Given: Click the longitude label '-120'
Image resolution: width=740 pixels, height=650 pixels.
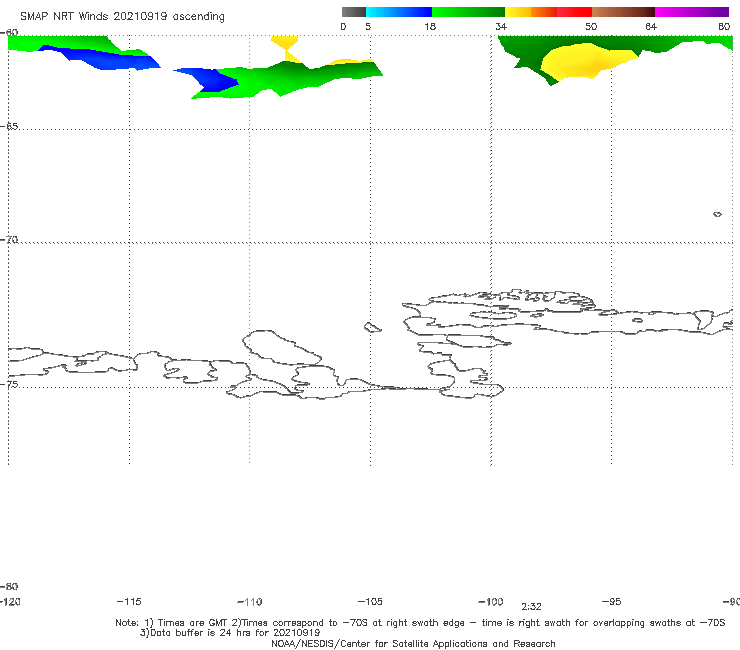Looking at the screenshot, I should (x=10, y=601).
